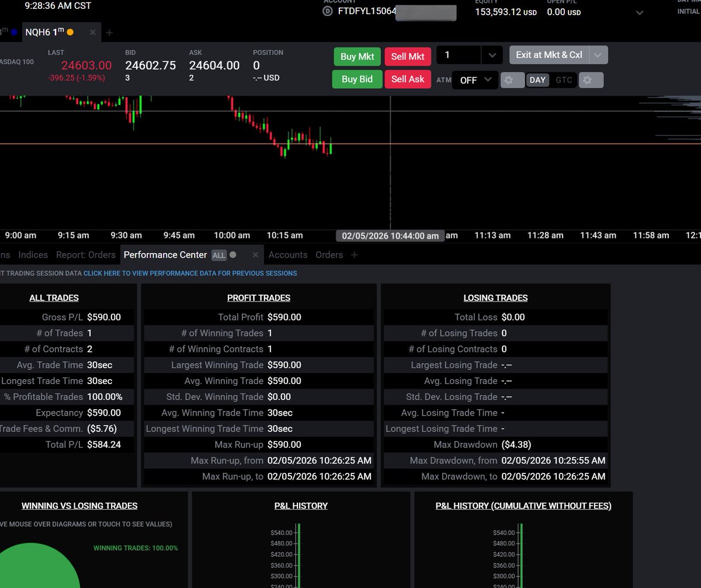Click the PROFIT TRADES heading
Viewport: 701px width, 588px height.
pyautogui.click(x=259, y=298)
